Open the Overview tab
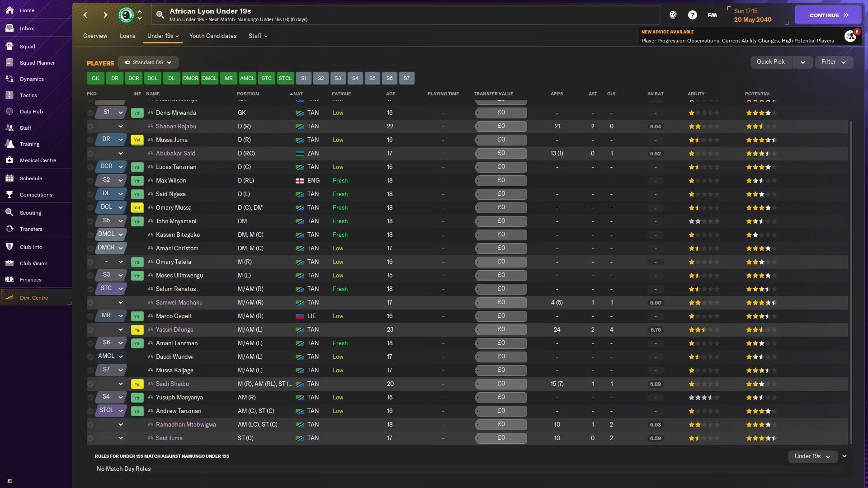 tap(95, 36)
